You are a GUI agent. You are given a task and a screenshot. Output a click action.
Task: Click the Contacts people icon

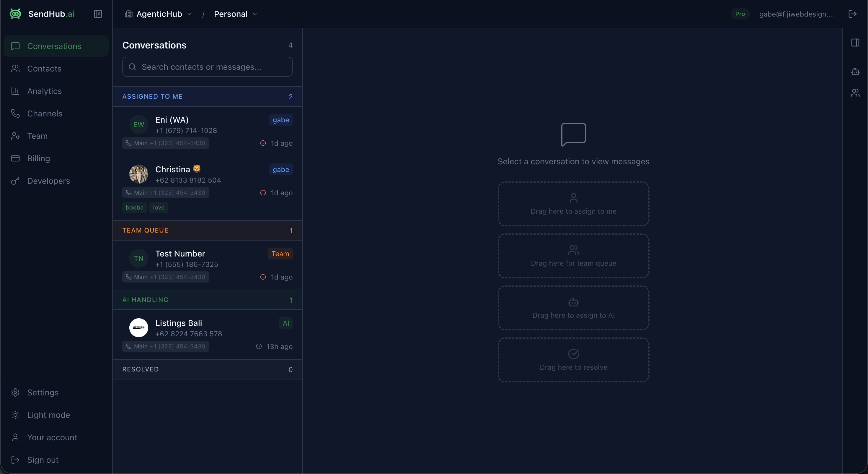pyautogui.click(x=15, y=69)
